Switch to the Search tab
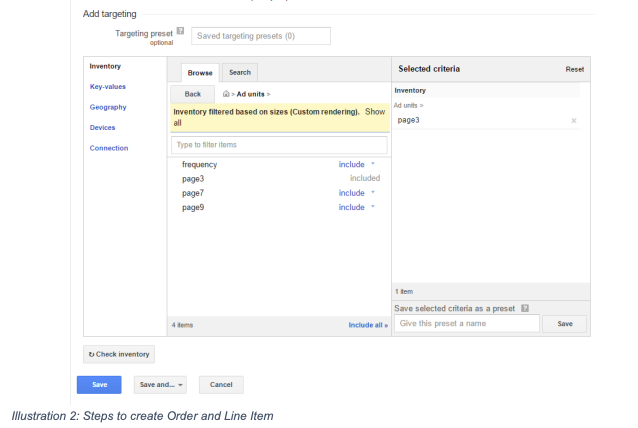 [240, 72]
